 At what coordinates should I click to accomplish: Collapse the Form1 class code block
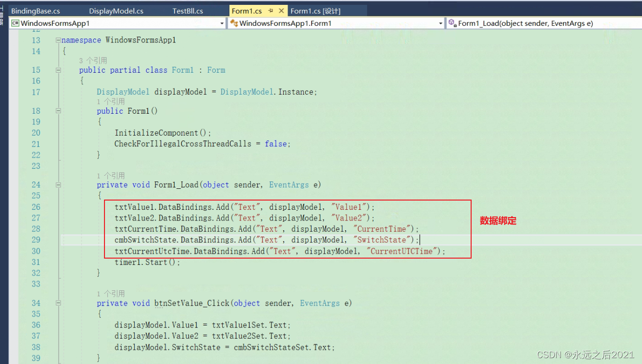(58, 70)
